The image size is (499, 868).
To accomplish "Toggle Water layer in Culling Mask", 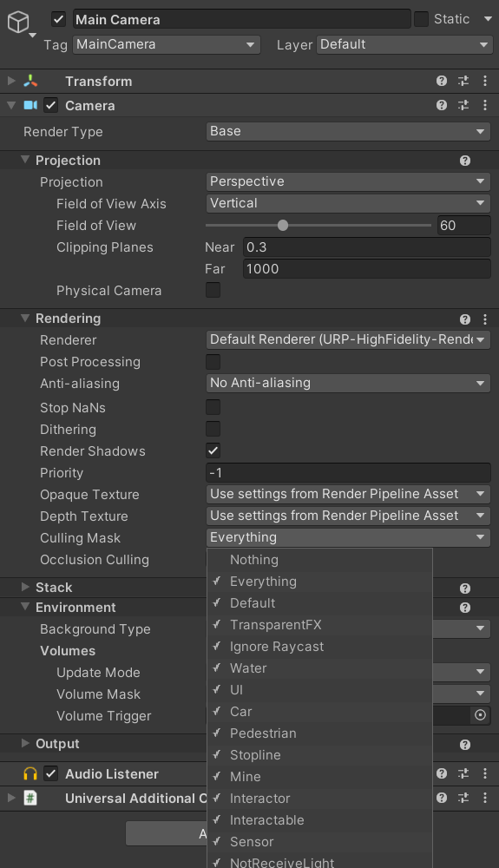I will pos(319,668).
